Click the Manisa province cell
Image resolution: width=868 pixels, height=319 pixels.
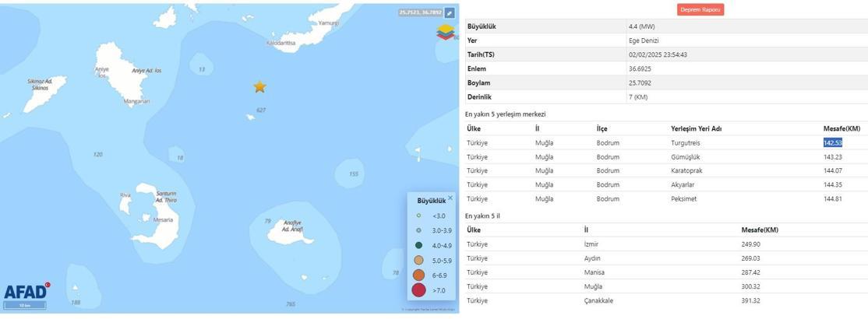pyautogui.click(x=594, y=272)
